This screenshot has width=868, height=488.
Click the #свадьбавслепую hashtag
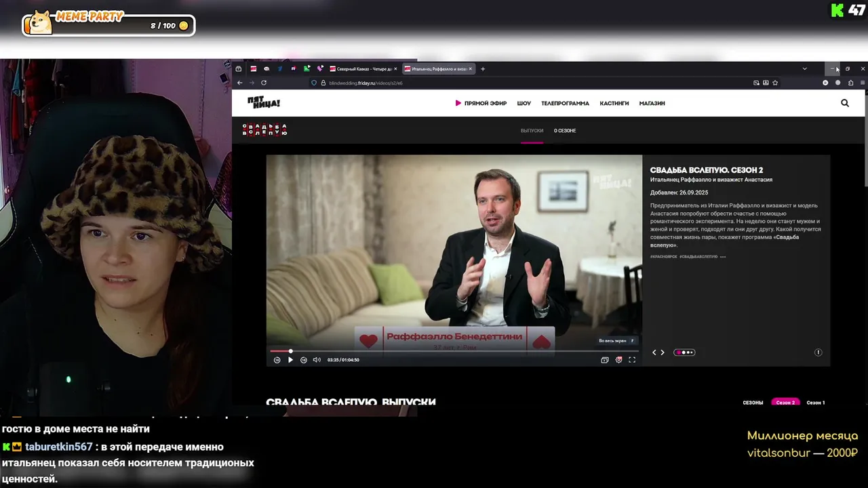pos(698,256)
